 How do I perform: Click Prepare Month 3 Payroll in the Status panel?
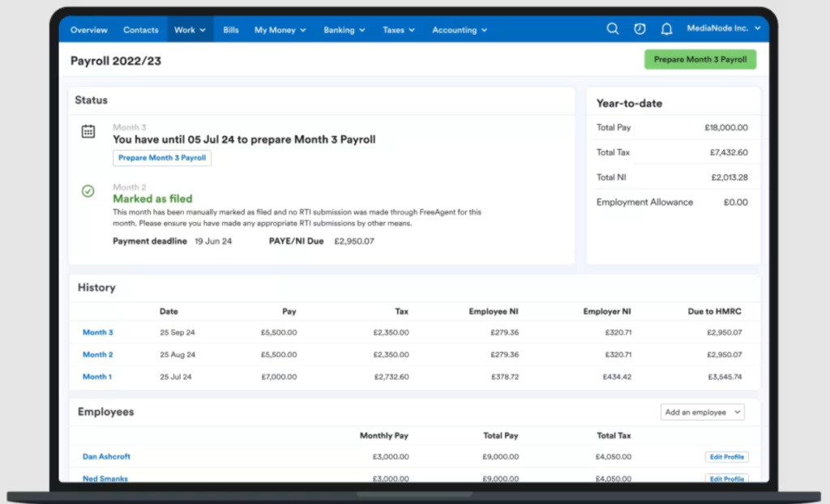[161, 158]
